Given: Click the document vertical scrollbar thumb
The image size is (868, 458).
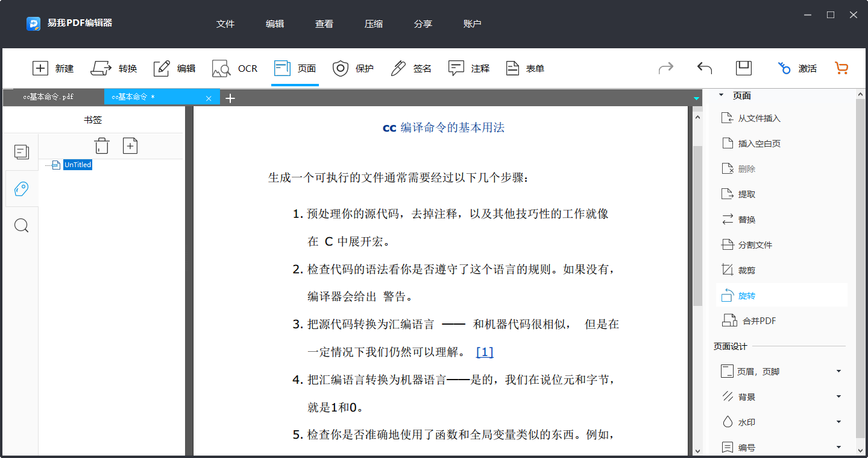Looking at the screenshot, I should pos(697,225).
